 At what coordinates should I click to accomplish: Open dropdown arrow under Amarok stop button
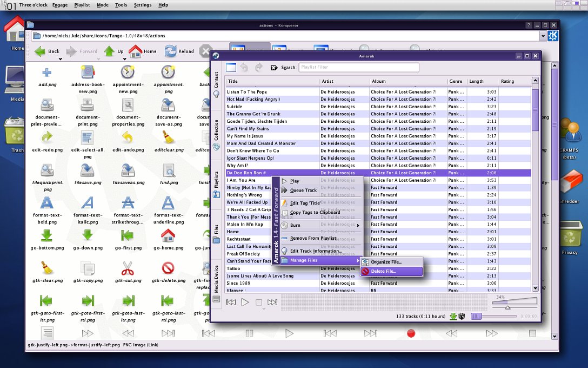pyautogui.click(x=264, y=309)
